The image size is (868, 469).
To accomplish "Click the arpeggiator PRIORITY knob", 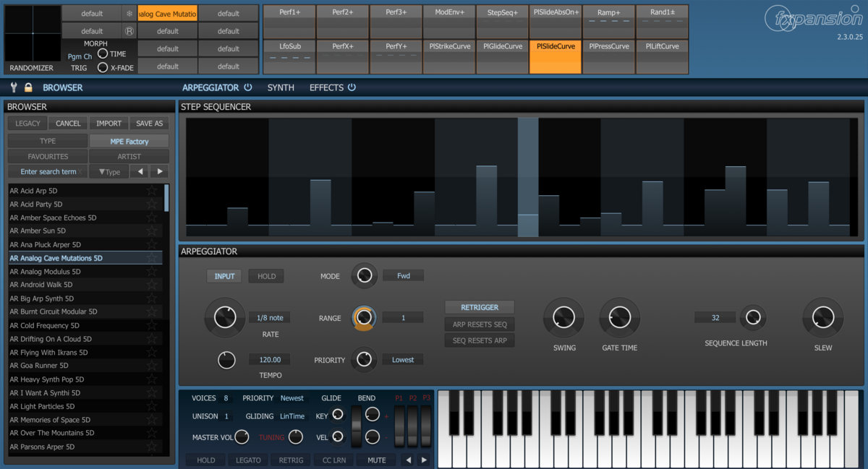I will [x=364, y=359].
